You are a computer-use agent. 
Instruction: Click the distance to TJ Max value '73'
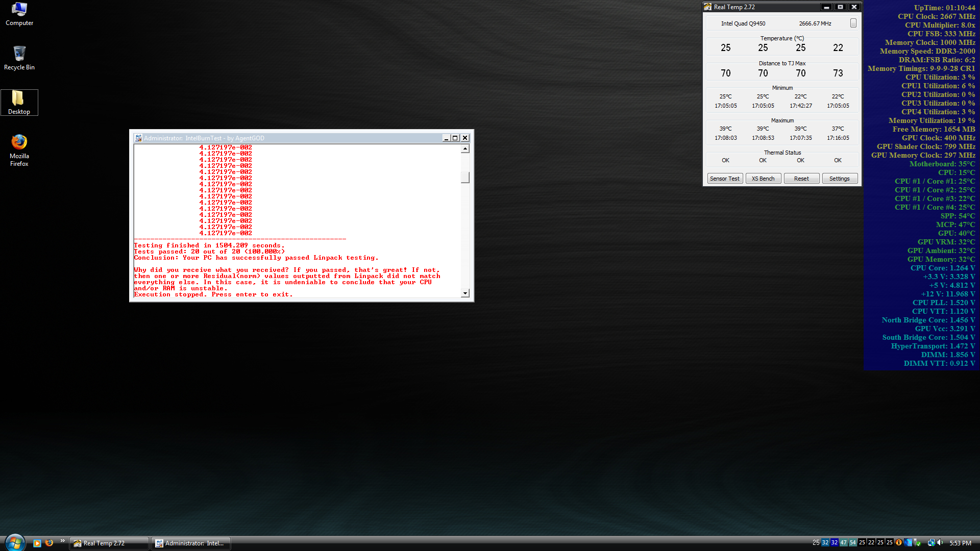(x=838, y=73)
